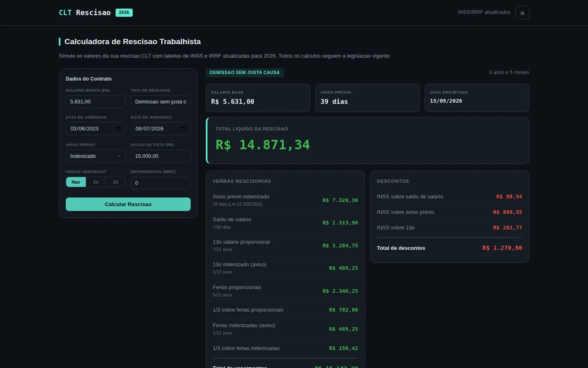Image resolution: width=588 pixels, height=368 pixels.
Task: Click the value 'R$ 2.346,25'
Action: coord(340,291)
